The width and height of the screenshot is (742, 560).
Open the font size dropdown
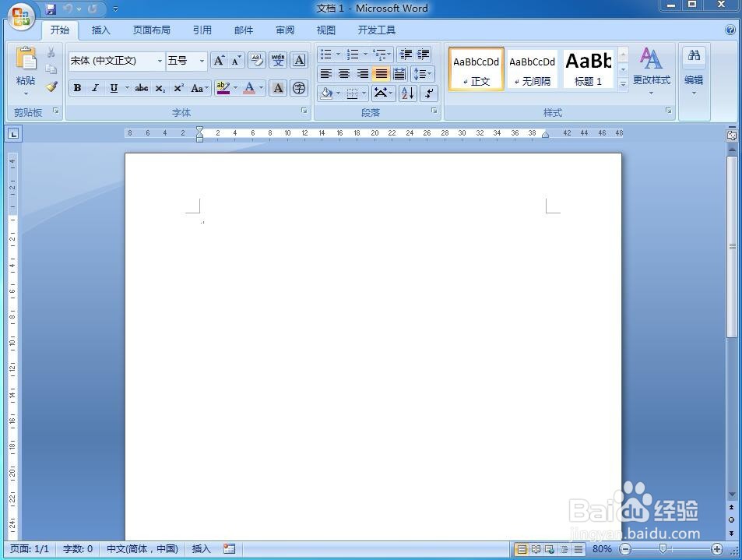click(202, 61)
